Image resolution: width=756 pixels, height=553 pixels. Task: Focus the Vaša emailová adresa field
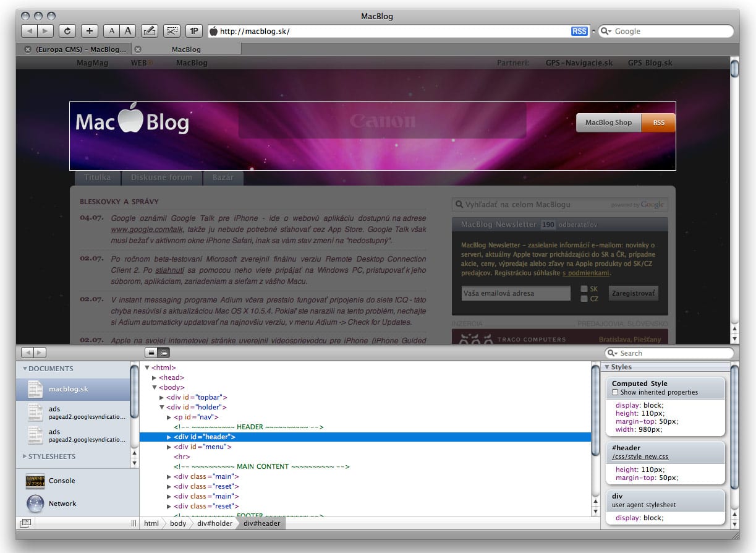[x=516, y=293]
